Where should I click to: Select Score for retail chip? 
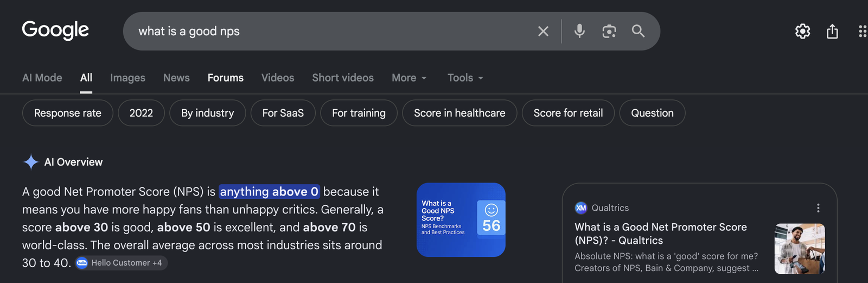click(x=569, y=113)
